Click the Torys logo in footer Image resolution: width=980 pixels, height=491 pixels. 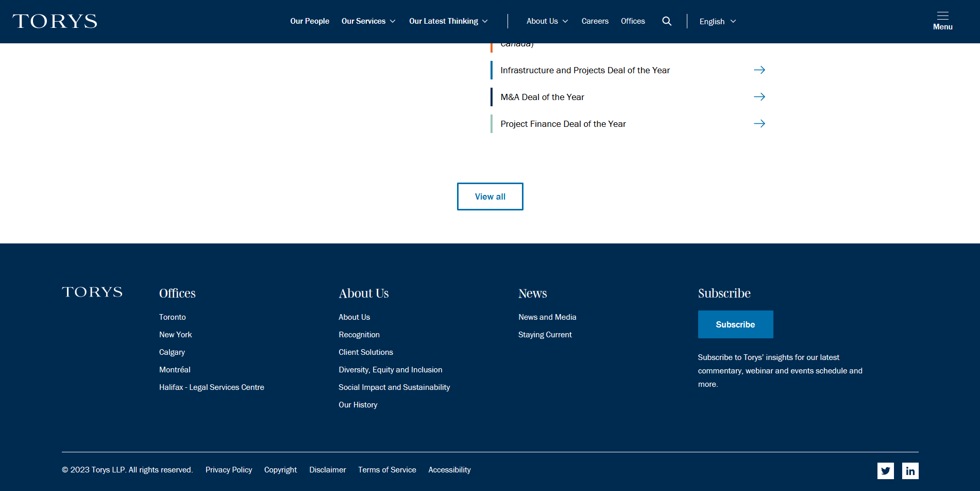click(92, 292)
